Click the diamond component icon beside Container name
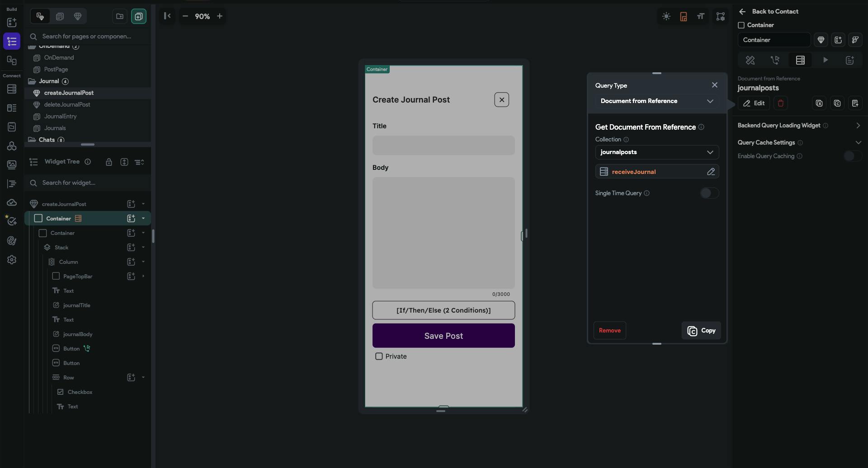 pos(821,40)
